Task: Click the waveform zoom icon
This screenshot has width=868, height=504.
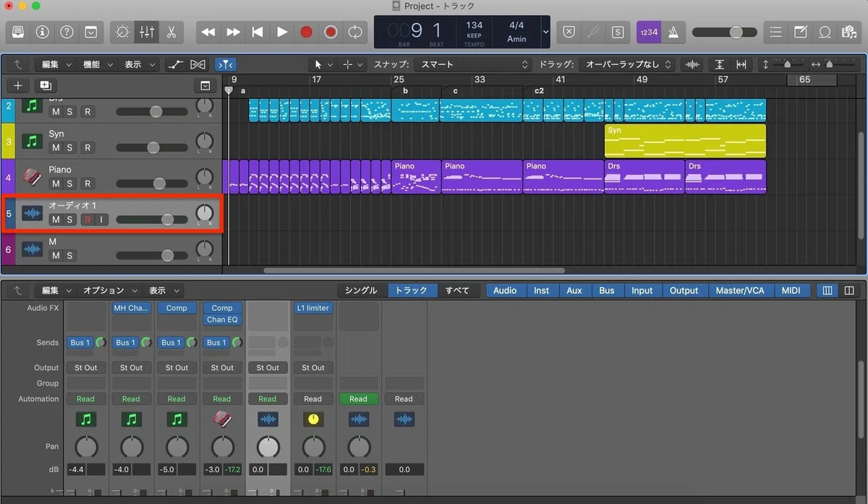Action: pyautogui.click(x=693, y=64)
